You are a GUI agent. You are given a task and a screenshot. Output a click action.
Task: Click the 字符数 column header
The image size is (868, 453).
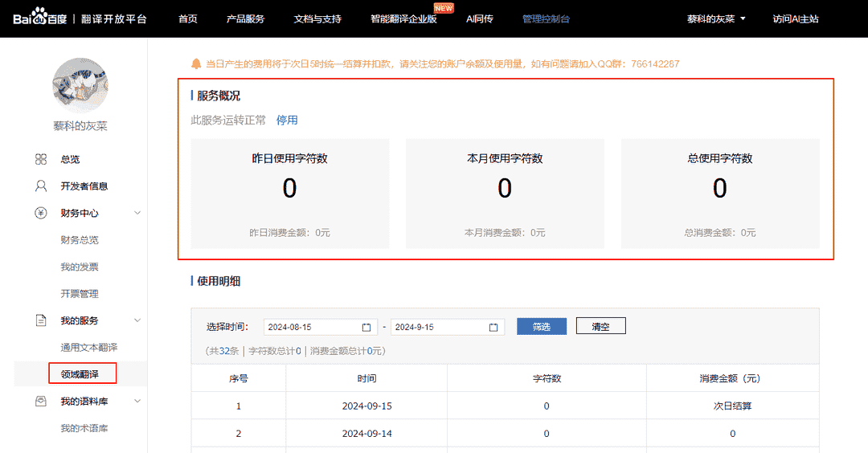pos(547,378)
